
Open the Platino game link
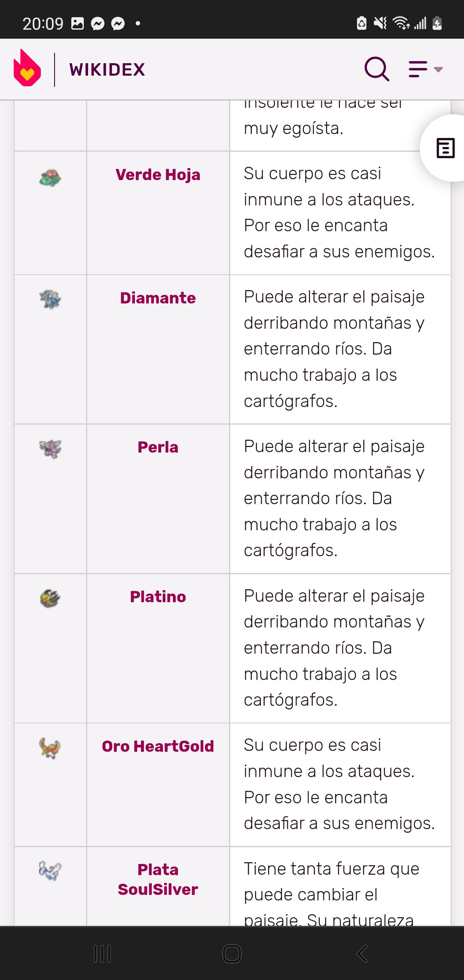(158, 597)
